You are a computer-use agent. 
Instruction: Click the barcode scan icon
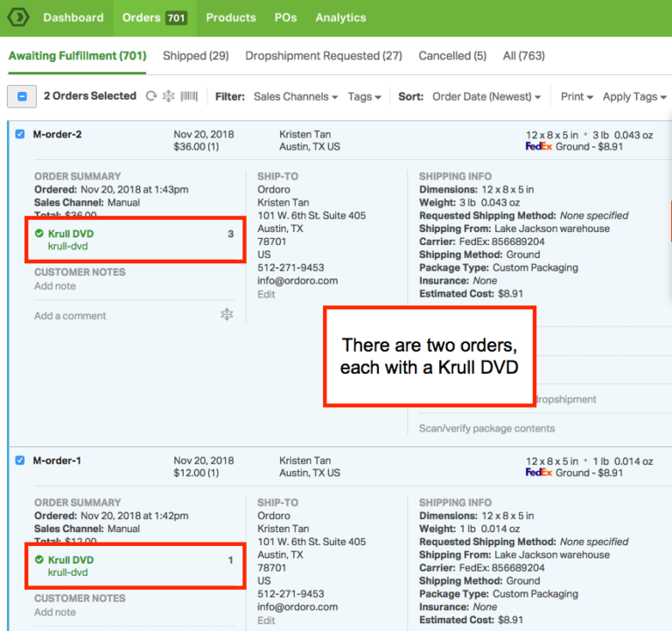click(189, 96)
